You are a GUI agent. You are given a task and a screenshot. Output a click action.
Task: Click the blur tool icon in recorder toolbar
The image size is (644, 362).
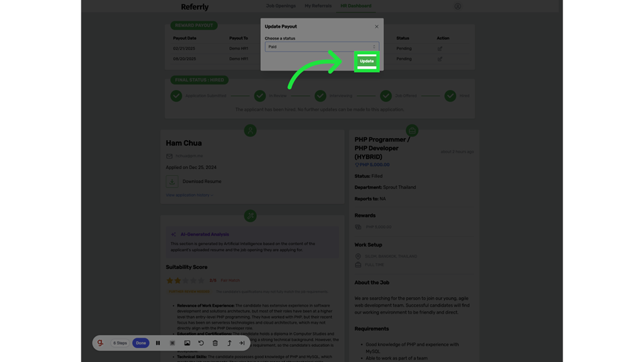tap(172, 343)
